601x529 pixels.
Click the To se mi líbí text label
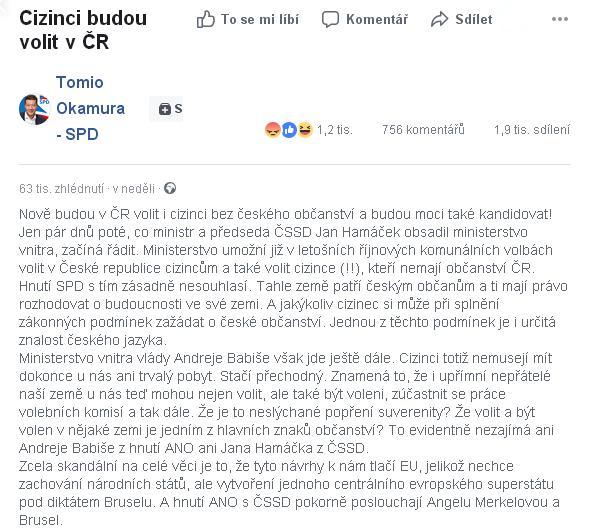[260, 19]
